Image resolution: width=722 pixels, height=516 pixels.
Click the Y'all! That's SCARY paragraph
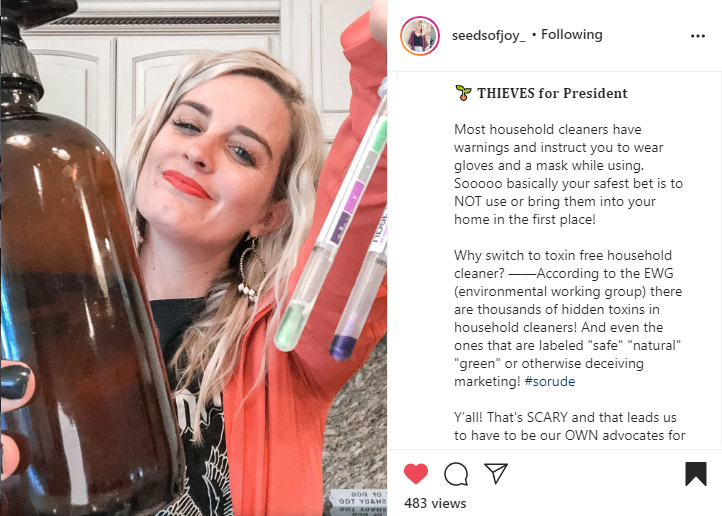570,426
